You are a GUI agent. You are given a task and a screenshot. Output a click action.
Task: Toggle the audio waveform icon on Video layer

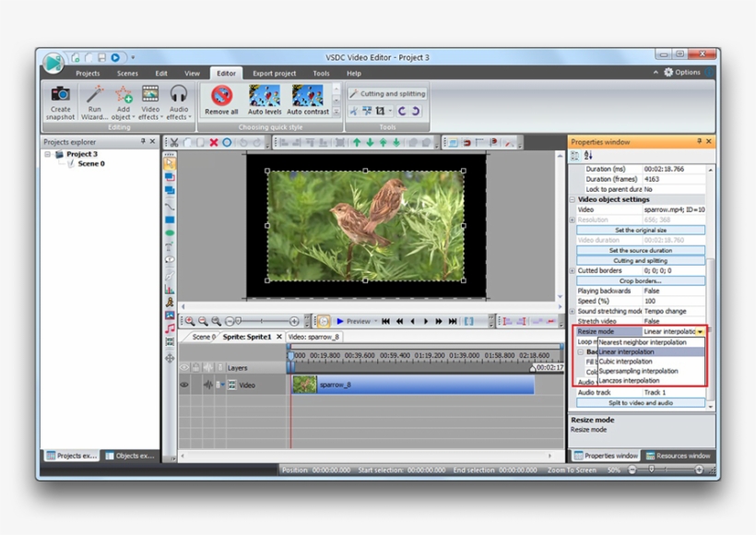pyautogui.click(x=208, y=385)
